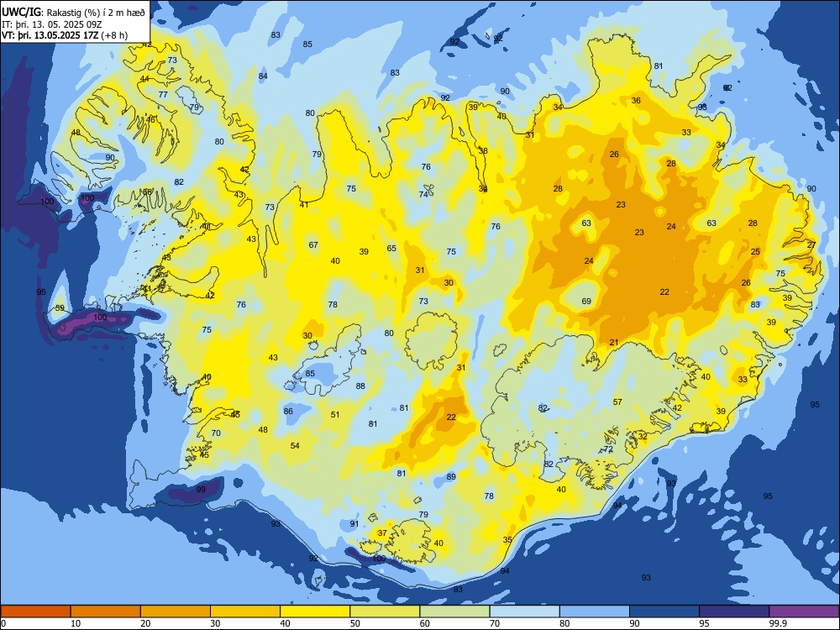Pick the 95–99.9 indigo legend swatch
Image resolution: width=840 pixels, height=630 pixels.
[x=734, y=612]
